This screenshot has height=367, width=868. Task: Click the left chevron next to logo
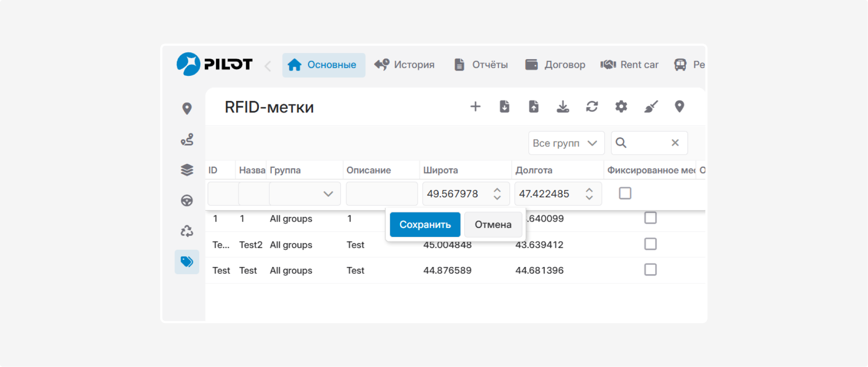(268, 66)
